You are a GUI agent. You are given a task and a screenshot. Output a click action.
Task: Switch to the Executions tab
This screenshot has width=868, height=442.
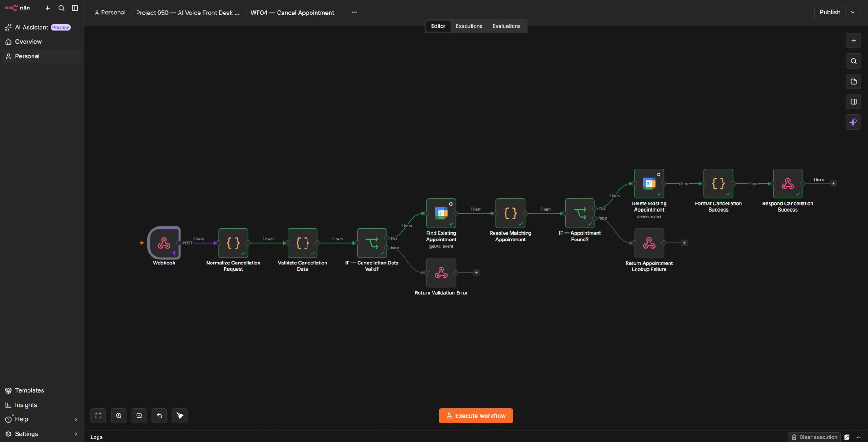[x=469, y=26]
